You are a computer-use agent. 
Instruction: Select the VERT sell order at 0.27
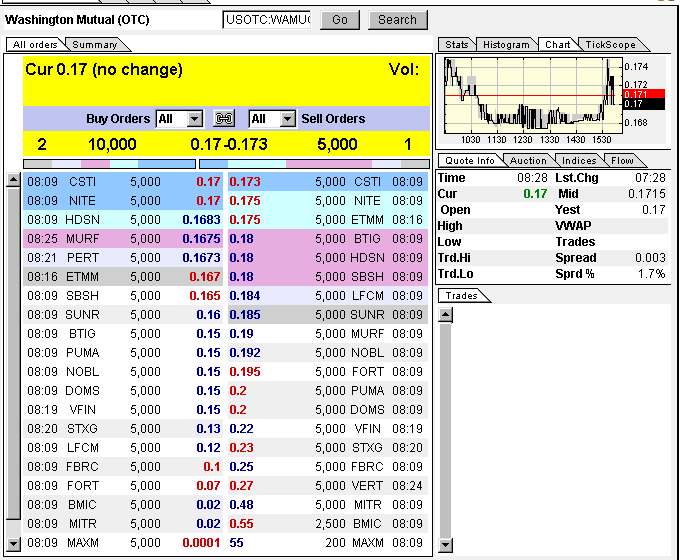click(x=328, y=486)
